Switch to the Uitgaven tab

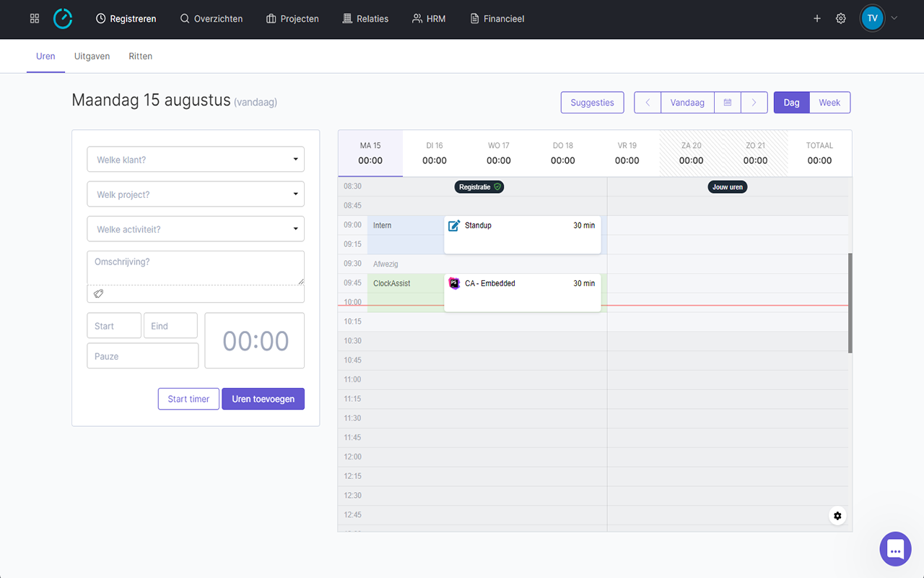[x=92, y=56]
